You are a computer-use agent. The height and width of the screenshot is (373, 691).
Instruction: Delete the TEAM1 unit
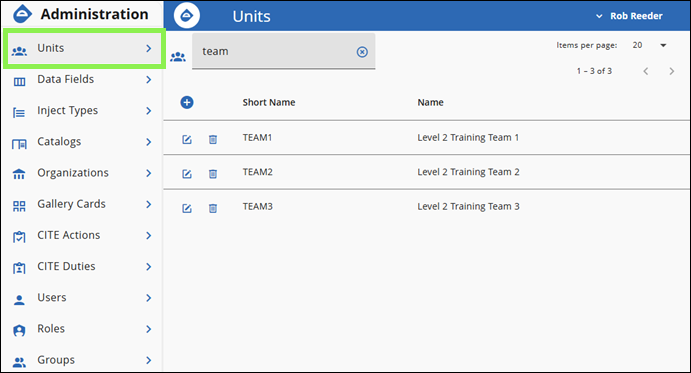pyautogui.click(x=213, y=139)
